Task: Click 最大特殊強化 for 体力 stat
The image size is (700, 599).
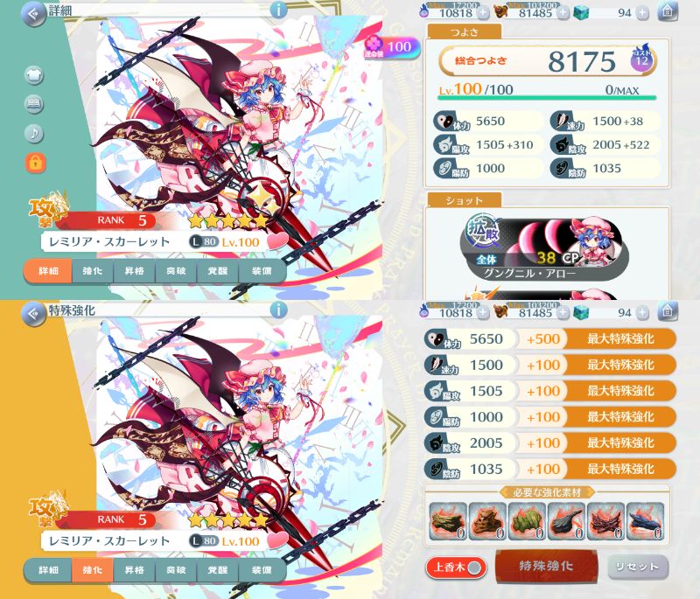Action: tap(620, 339)
